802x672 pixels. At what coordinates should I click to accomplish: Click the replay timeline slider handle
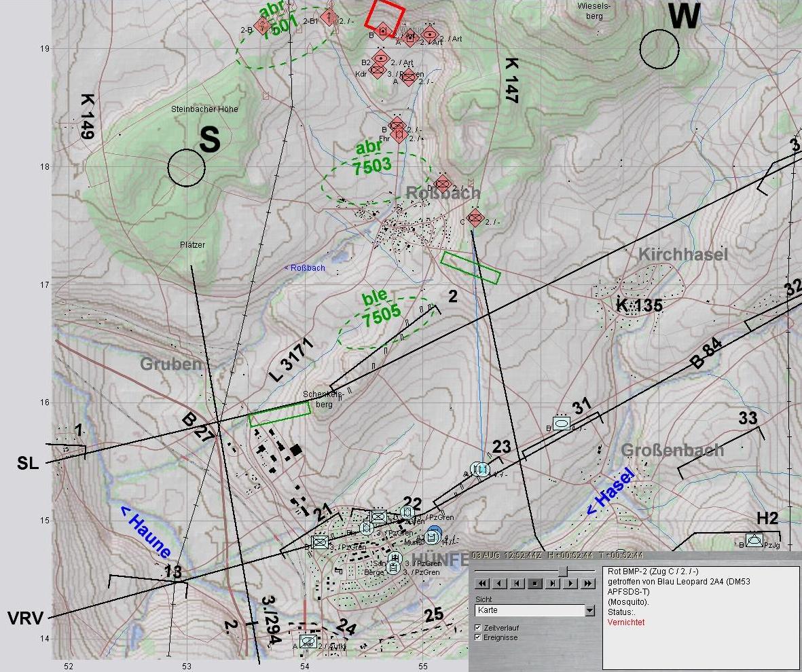(562, 571)
